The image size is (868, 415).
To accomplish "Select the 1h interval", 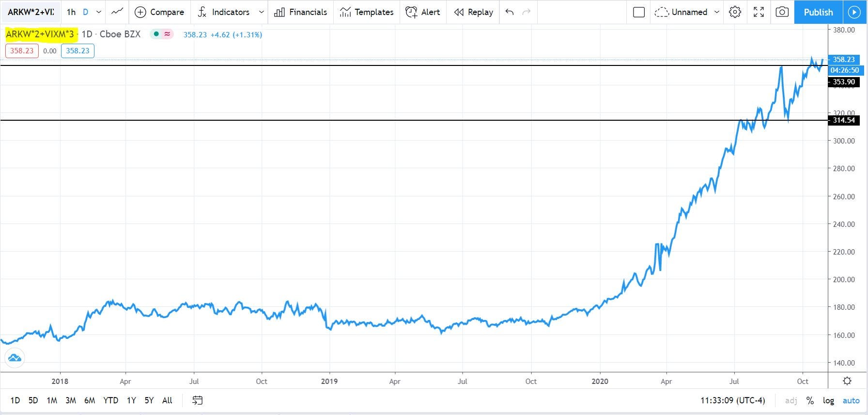I will (71, 12).
